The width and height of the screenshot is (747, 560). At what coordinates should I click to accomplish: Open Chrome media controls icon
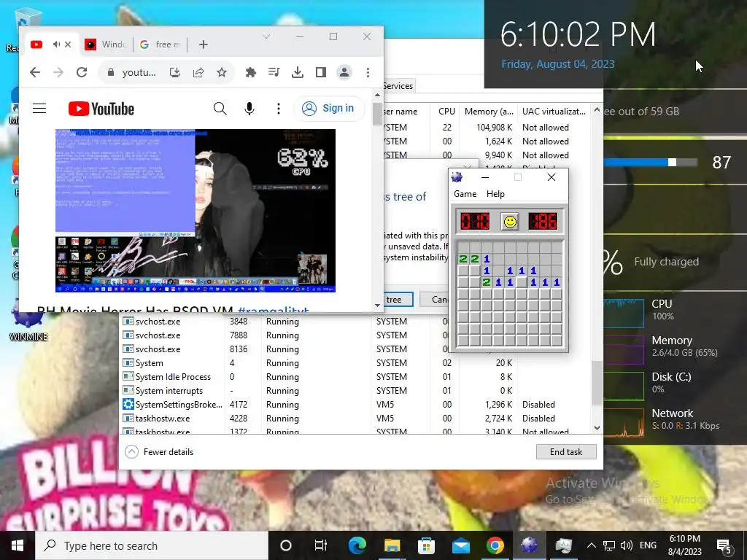point(274,72)
